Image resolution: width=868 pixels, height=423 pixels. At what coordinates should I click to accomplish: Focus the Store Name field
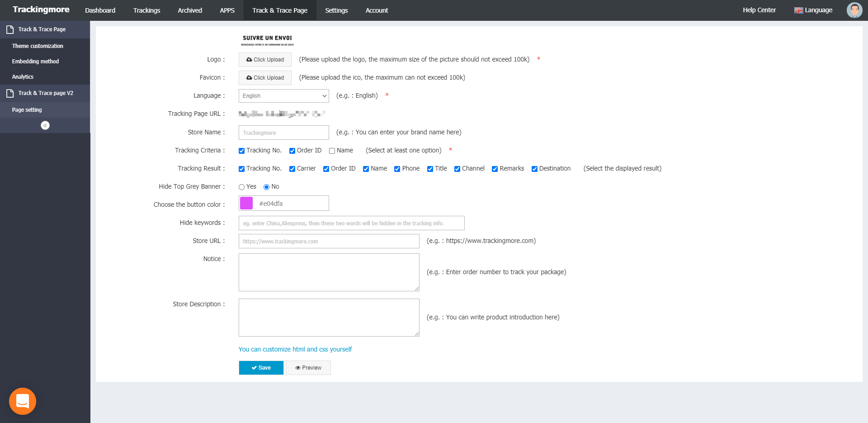click(x=283, y=133)
